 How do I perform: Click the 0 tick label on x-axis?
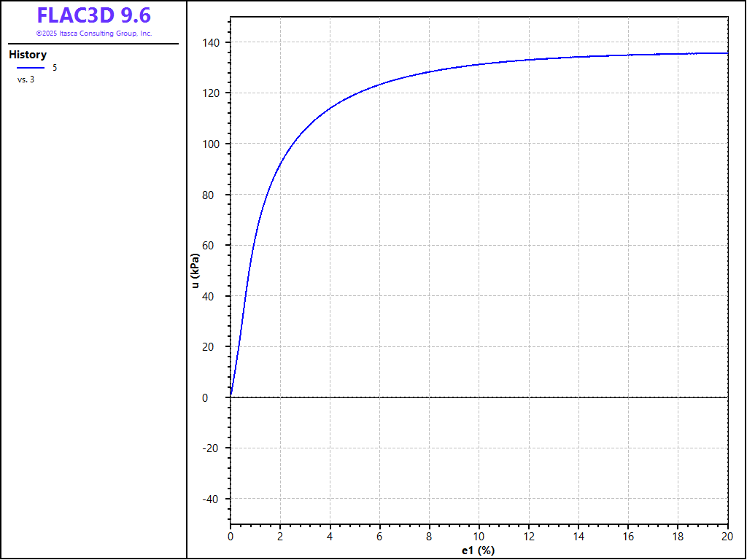point(231,536)
